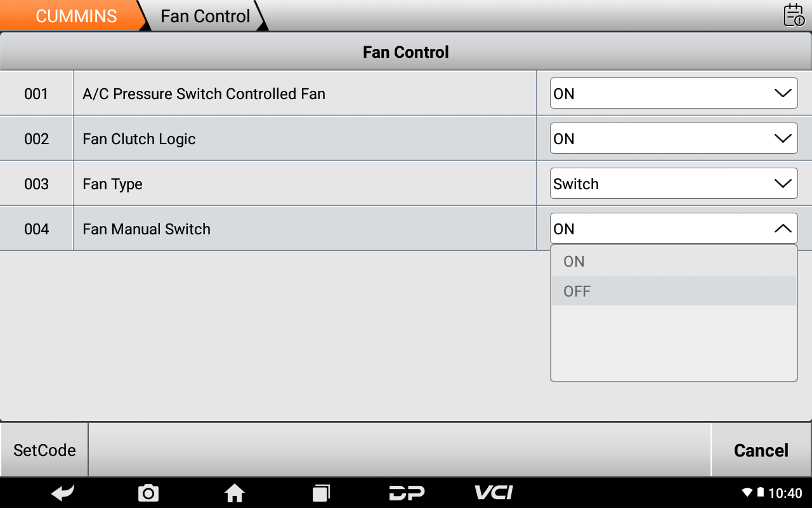Viewport: 812px width, 508px height.
Task: Choose ON in the open dropdown list
Action: pyautogui.click(x=673, y=262)
